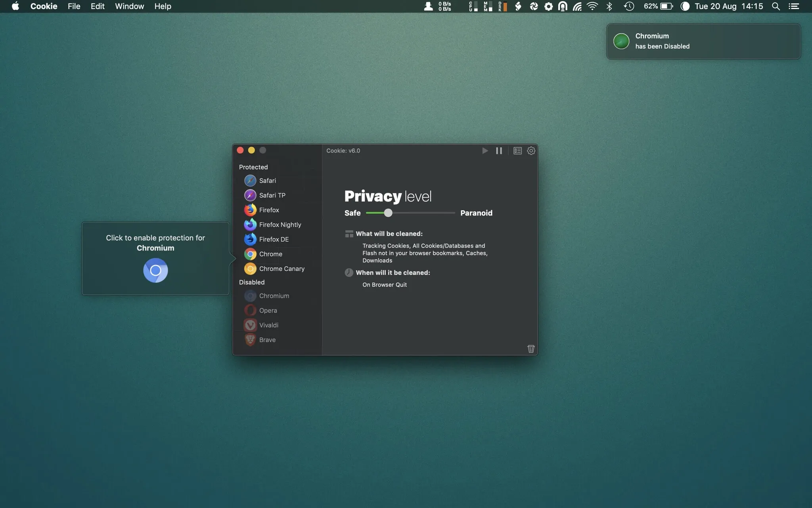Expand the Protected browsers section

pos(253,167)
